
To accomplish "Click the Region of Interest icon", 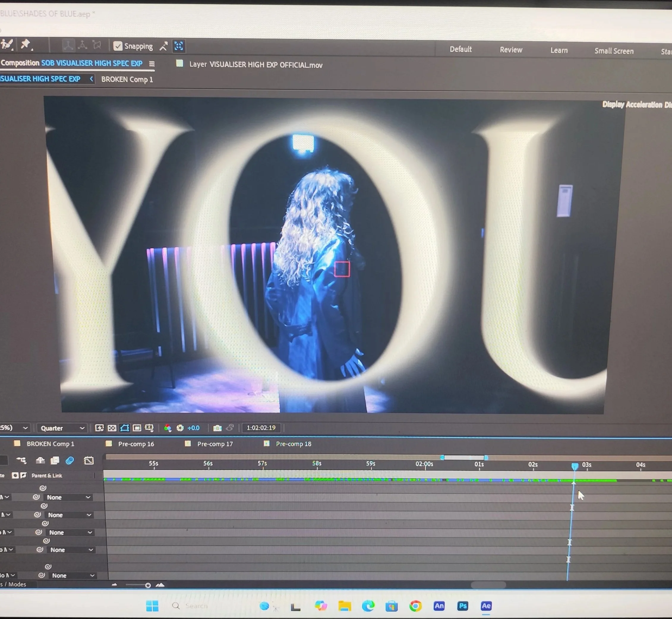I will pyautogui.click(x=137, y=428).
